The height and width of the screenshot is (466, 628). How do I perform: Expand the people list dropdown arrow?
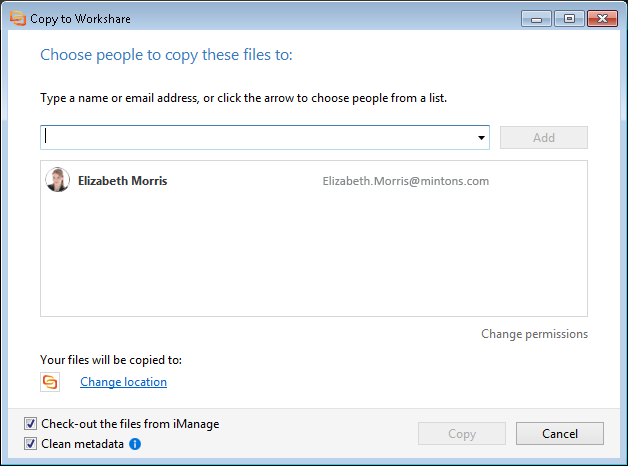pyautogui.click(x=481, y=138)
